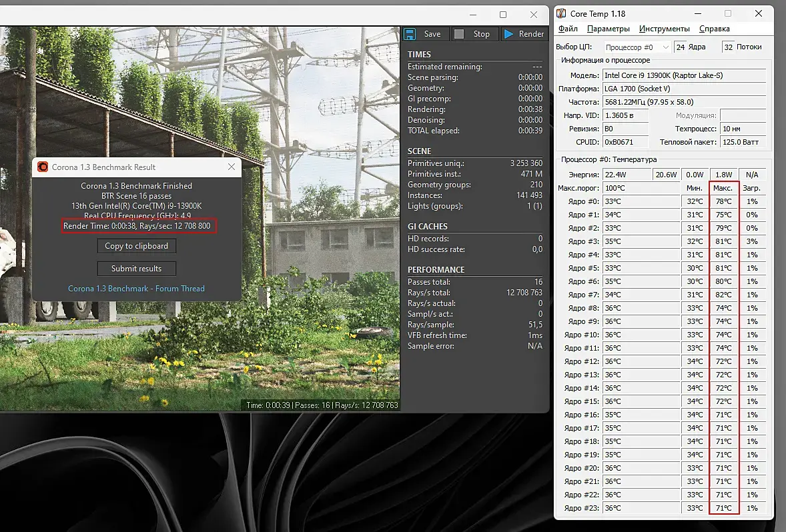Click the Passes total value 16

click(538, 282)
